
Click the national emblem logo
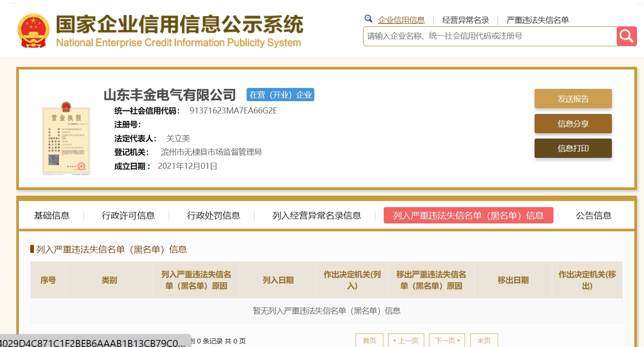click(x=34, y=30)
